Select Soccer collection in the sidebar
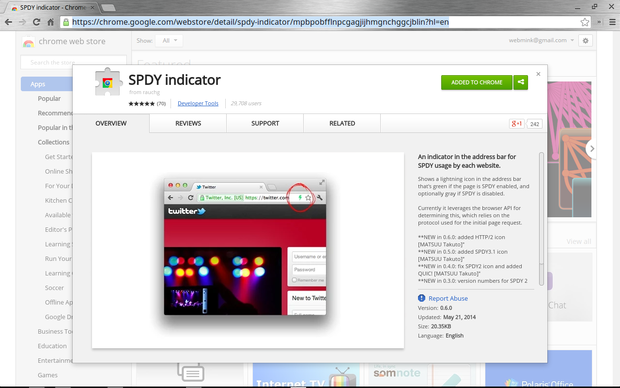 tap(54, 288)
